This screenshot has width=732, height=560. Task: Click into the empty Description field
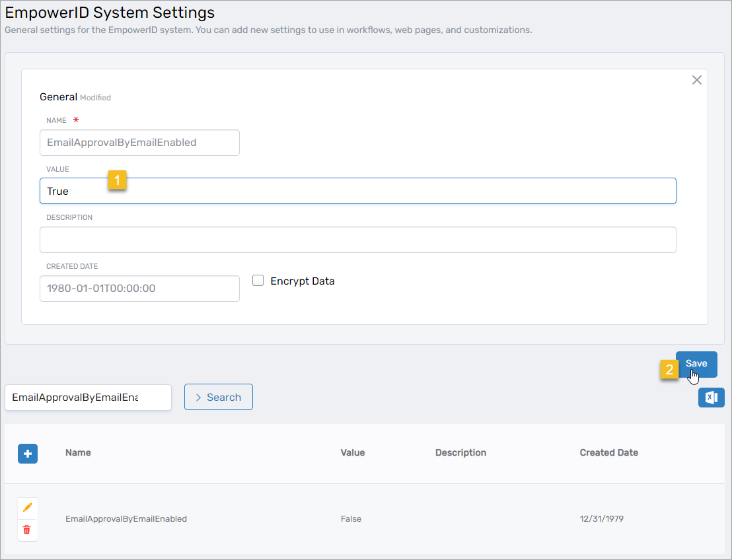point(357,240)
